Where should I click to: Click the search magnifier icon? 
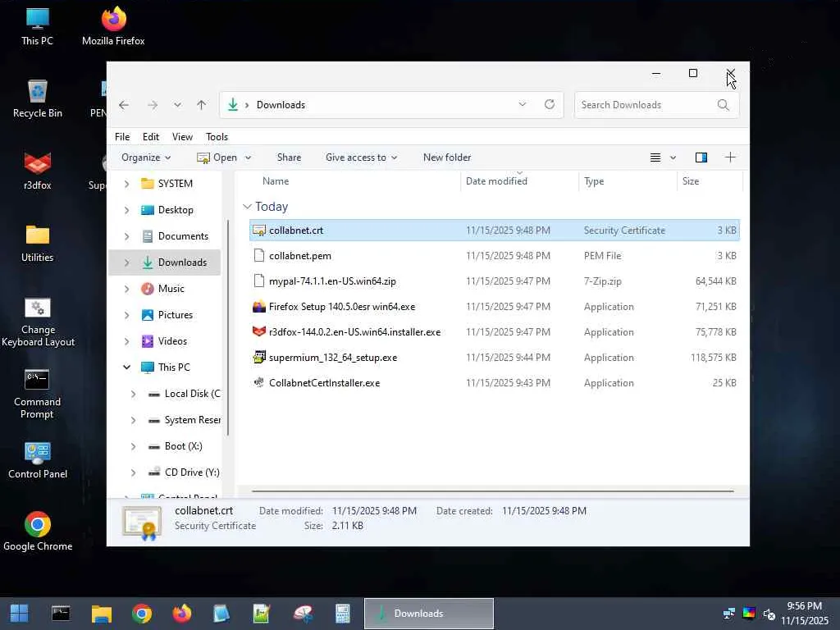724,105
